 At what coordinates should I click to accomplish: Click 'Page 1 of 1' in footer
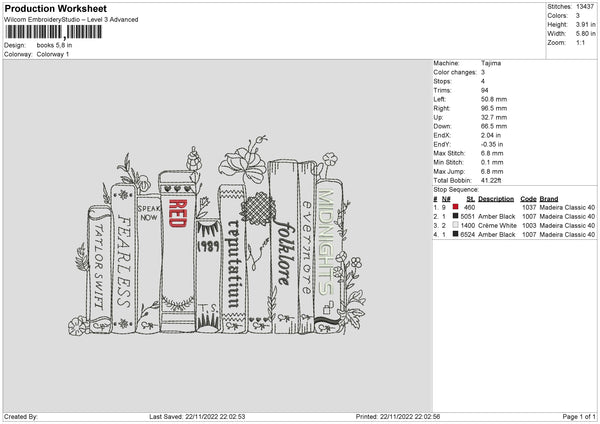tap(579, 417)
